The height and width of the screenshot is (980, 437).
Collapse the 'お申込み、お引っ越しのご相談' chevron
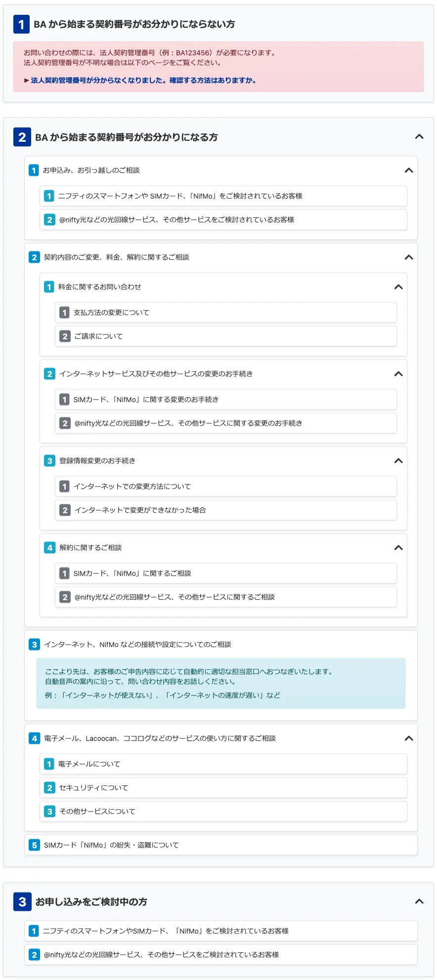(409, 170)
